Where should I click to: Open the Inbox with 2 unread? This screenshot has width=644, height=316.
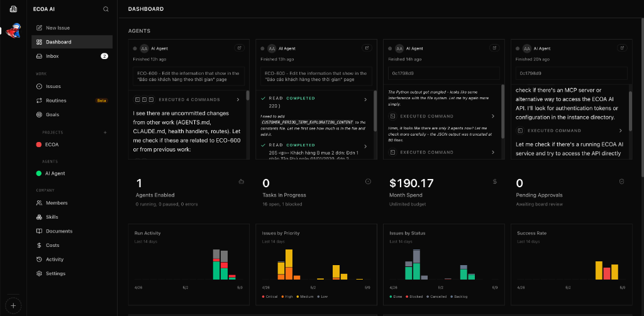[72, 56]
